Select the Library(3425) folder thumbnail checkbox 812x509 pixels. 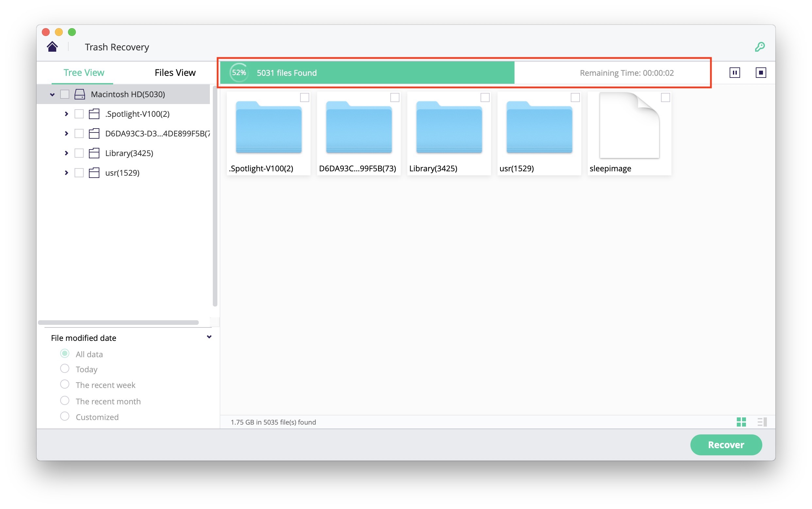[x=485, y=97]
